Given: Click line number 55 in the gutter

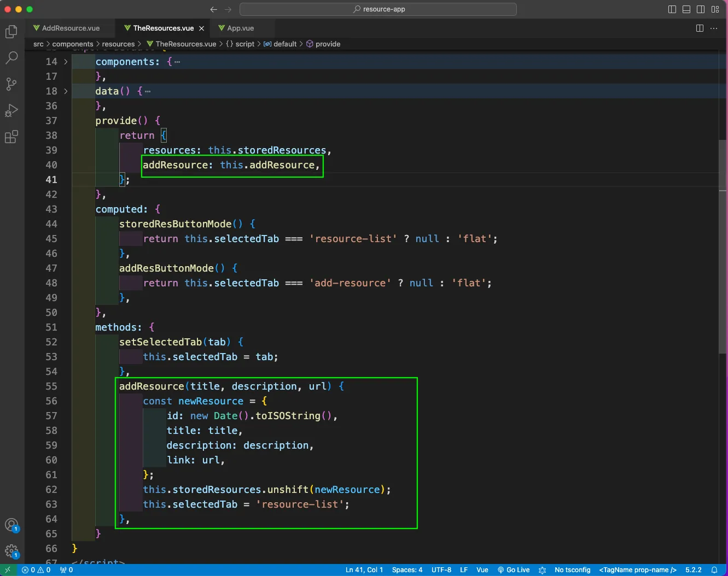Looking at the screenshot, I should [x=51, y=386].
